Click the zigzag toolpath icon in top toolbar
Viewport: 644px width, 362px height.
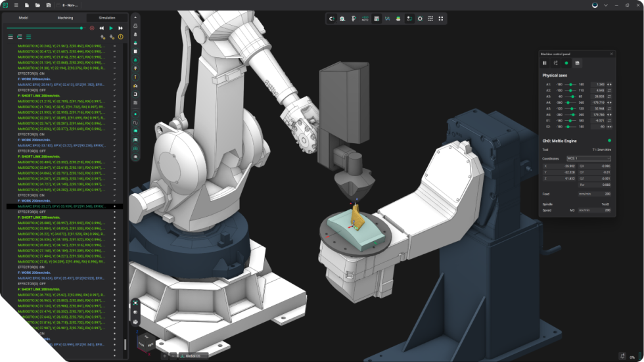coord(387,19)
